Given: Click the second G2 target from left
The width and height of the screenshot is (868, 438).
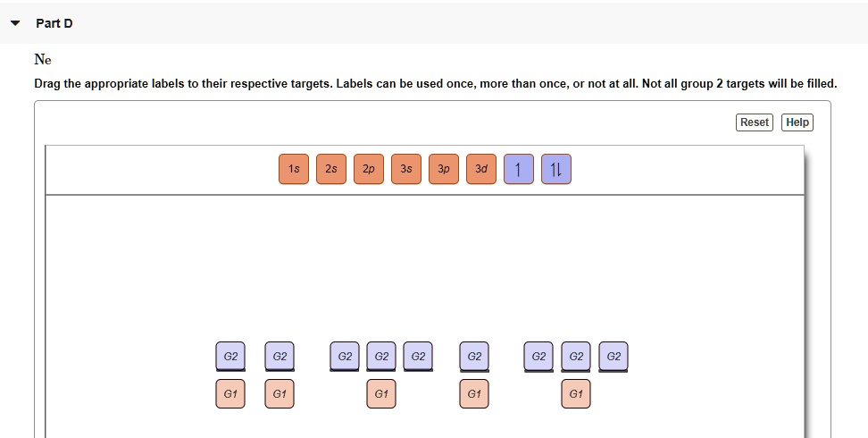Looking at the screenshot, I should (x=280, y=356).
